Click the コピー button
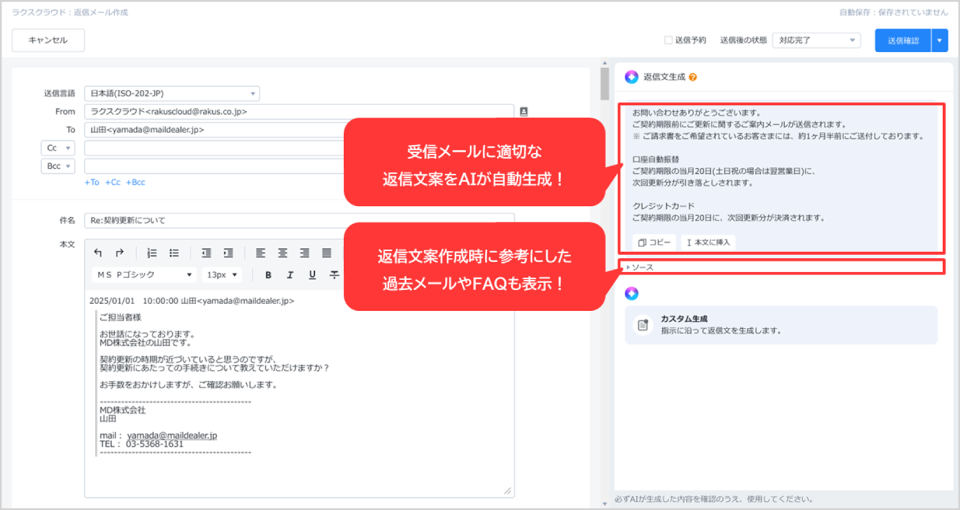The image size is (960, 510). (654, 242)
